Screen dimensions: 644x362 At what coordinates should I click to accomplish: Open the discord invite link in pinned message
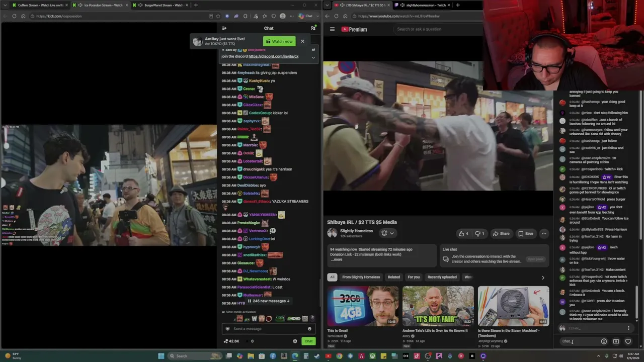tap(273, 56)
